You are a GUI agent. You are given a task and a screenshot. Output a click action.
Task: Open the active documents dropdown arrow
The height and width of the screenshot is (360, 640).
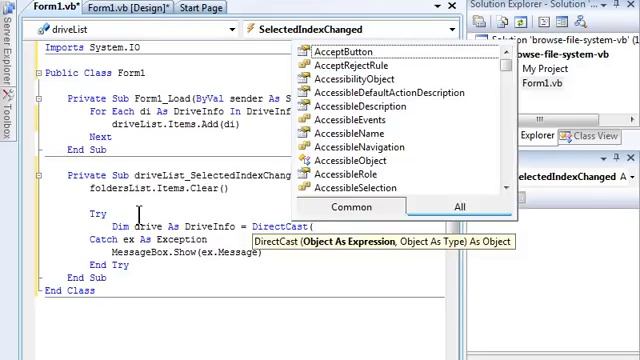(x=437, y=6)
